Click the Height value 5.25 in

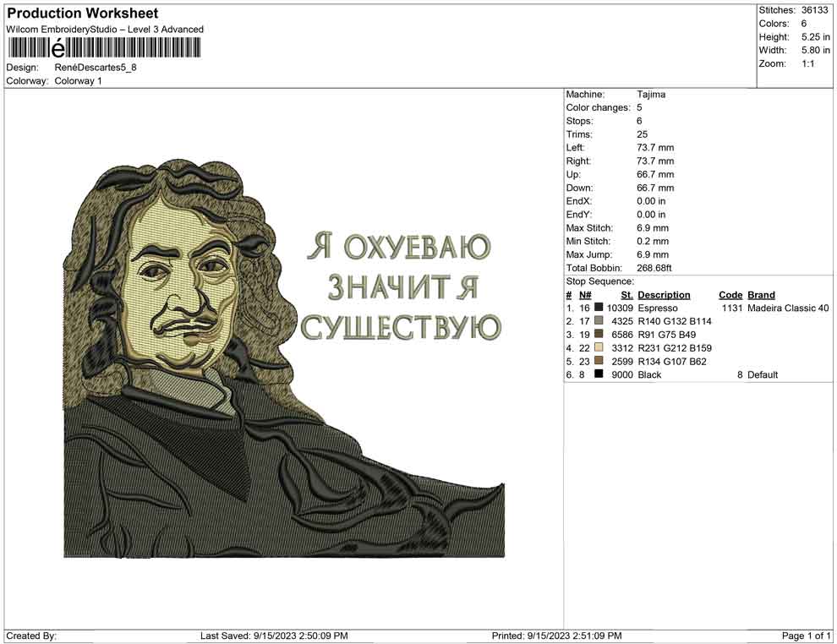point(816,37)
